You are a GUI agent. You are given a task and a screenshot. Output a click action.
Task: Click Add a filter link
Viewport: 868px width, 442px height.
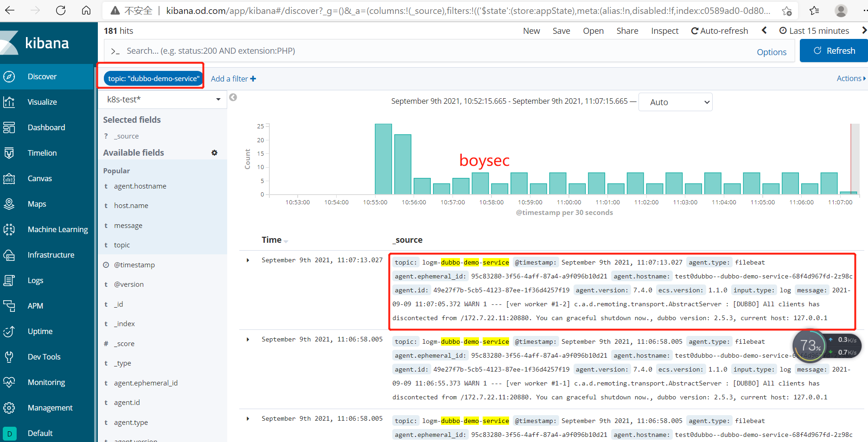coord(233,79)
